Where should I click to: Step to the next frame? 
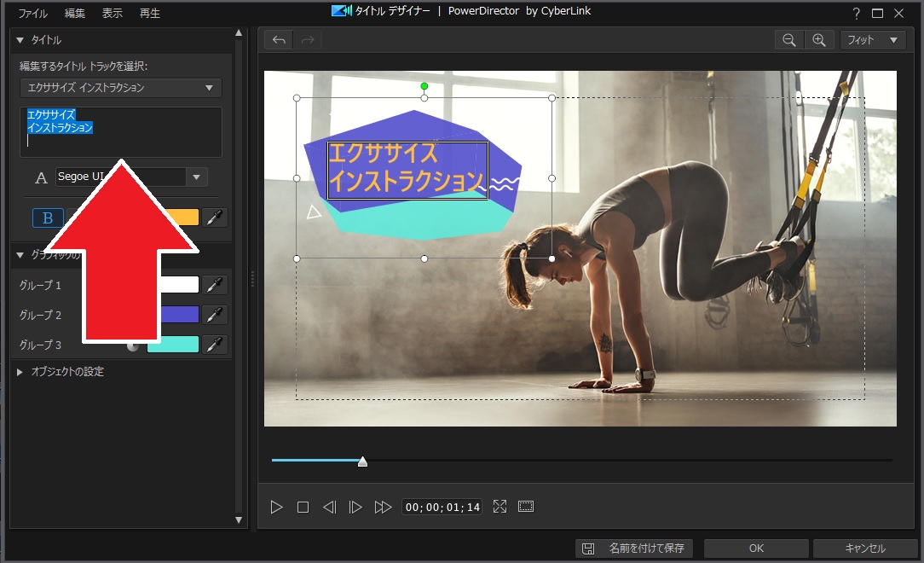click(x=355, y=507)
